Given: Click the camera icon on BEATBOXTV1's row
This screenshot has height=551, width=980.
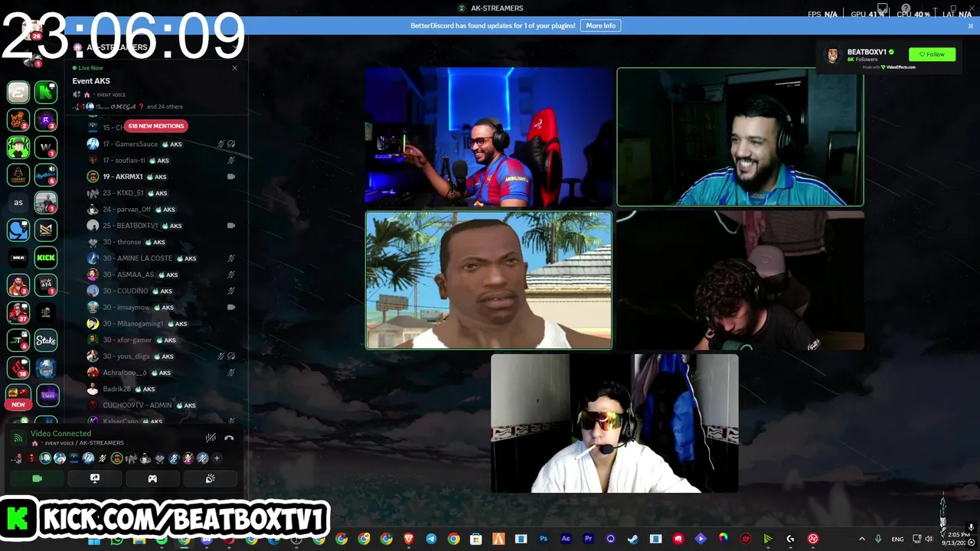Looking at the screenshot, I should coord(231,226).
